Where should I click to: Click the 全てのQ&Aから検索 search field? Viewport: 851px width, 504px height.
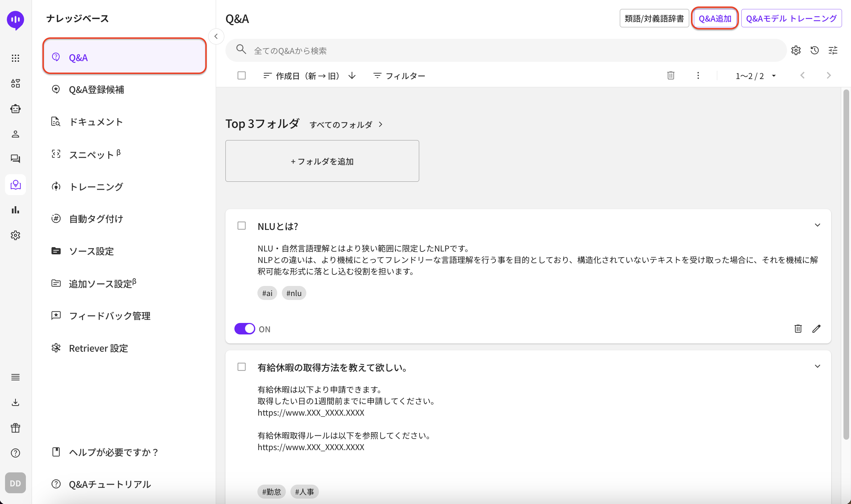(x=503, y=51)
